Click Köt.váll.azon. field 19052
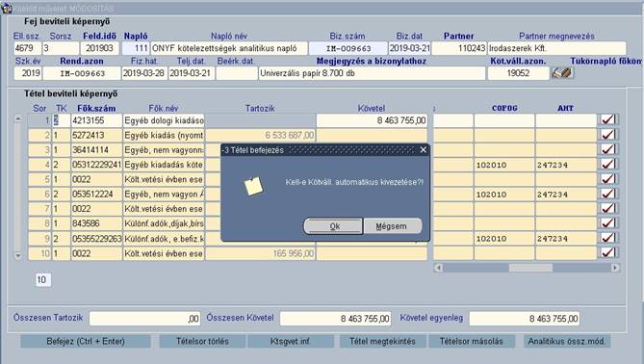This screenshot has height=364, width=644. [518, 73]
